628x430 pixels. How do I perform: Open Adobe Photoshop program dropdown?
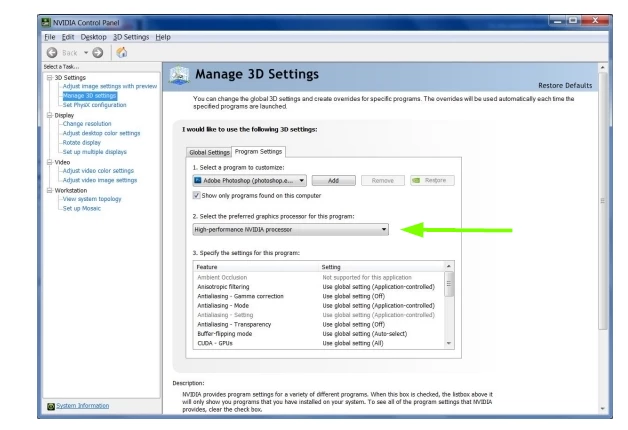point(250,181)
